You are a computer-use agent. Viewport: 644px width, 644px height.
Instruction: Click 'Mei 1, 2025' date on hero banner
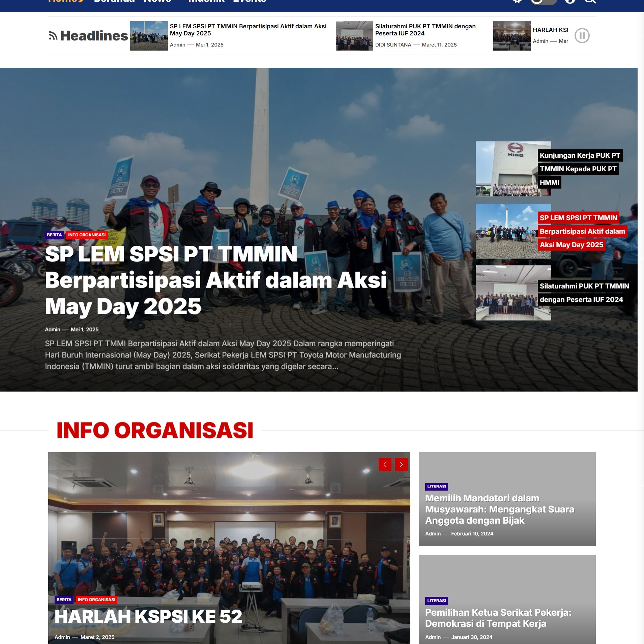pos(85,329)
